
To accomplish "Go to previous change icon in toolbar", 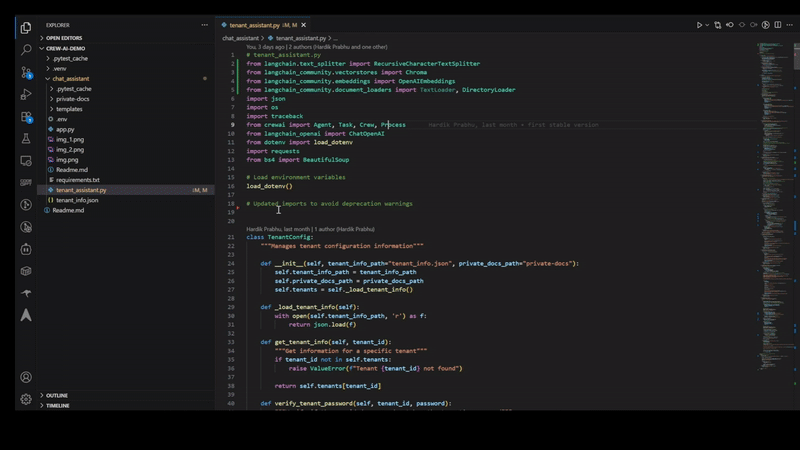I will [x=730, y=25].
